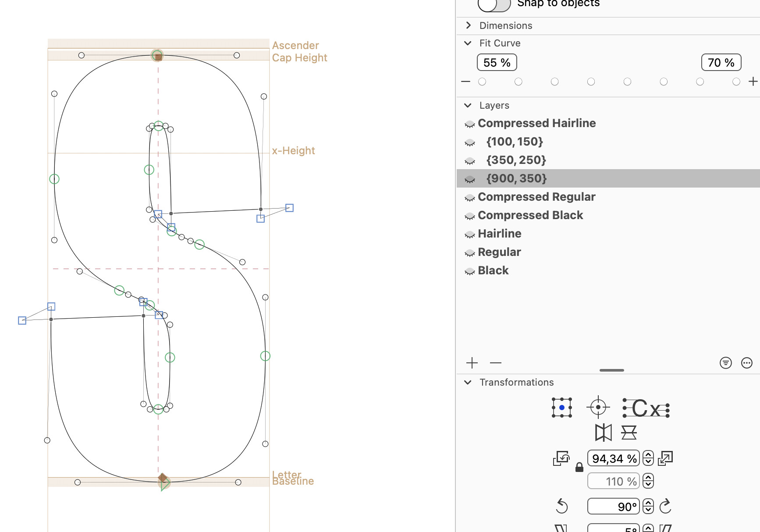Click the reverse scale icon

point(561,458)
